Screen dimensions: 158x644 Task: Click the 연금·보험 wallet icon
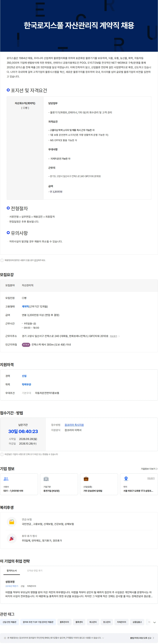(12, 522)
